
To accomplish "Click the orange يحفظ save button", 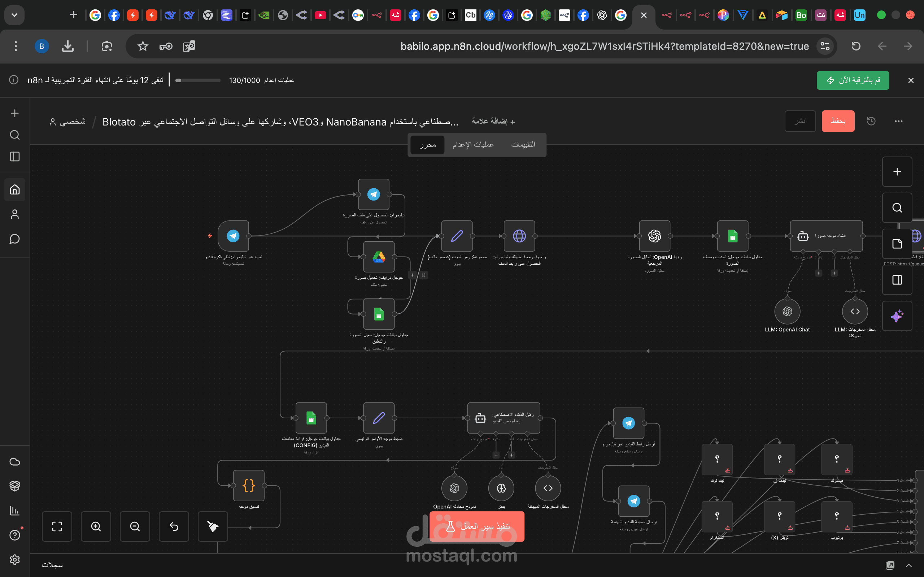I will click(x=838, y=121).
